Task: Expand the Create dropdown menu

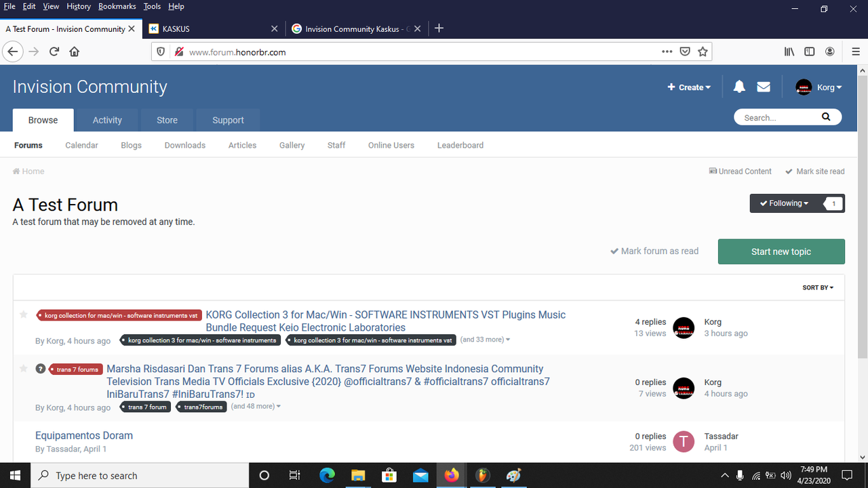Action: (x=689, y=87)
